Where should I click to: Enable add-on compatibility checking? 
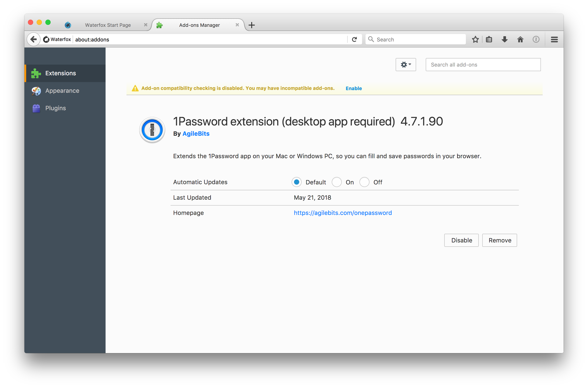tap(354, 88)
